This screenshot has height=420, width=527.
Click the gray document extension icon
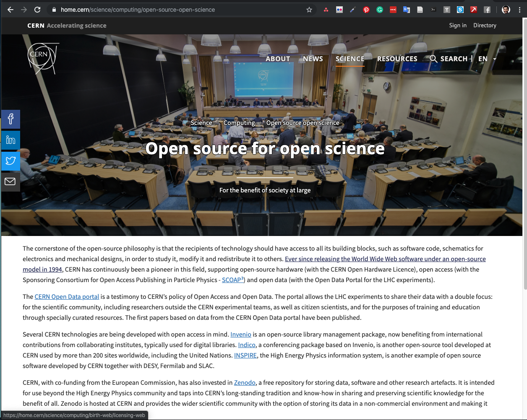click(420, 10)
